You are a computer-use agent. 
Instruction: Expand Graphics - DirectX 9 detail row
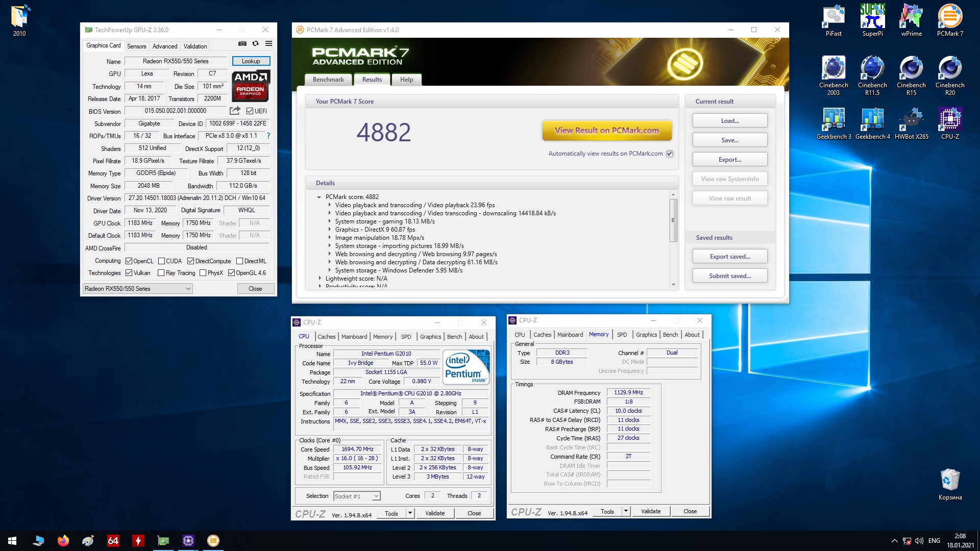tap(329, 230)
